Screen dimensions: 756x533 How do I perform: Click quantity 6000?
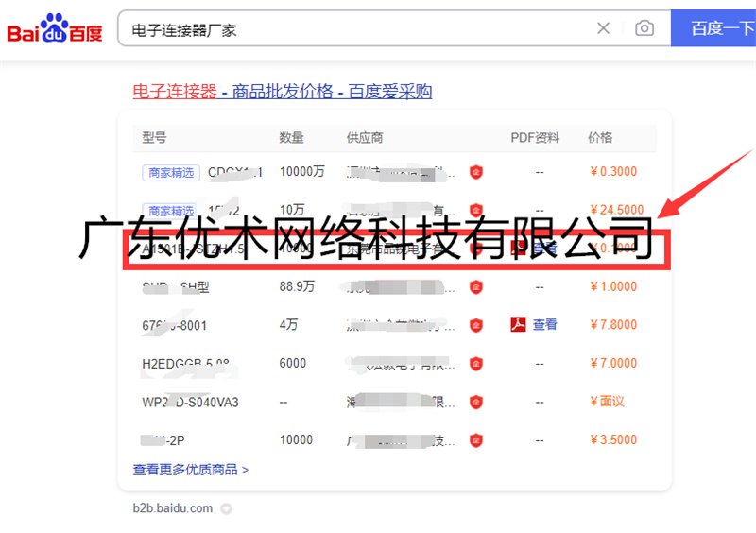[293, 363]
